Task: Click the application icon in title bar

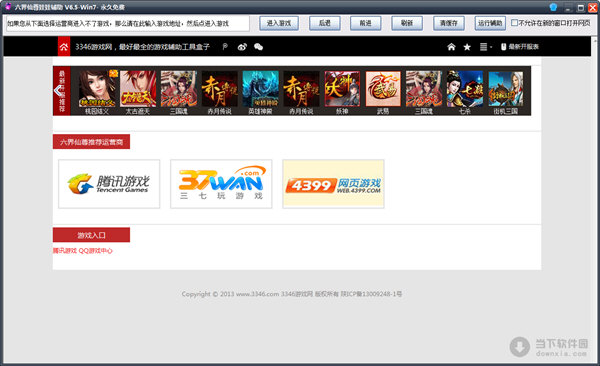Action: point(8,7)
